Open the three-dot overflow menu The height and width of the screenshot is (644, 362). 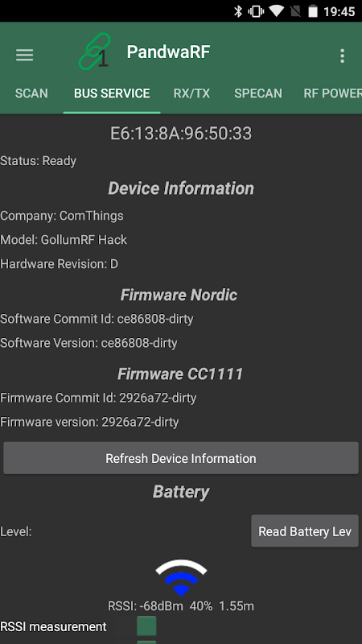343,56
